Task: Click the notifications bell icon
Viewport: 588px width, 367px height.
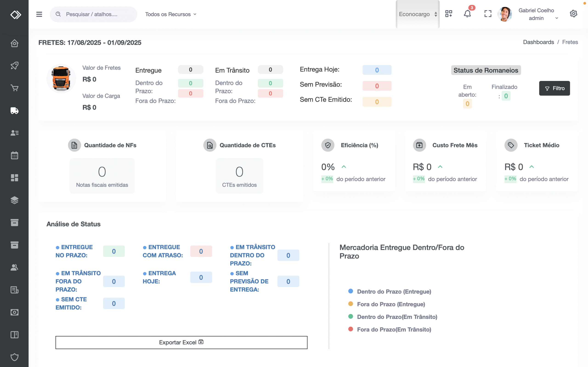Action: (x=467, y=14)
